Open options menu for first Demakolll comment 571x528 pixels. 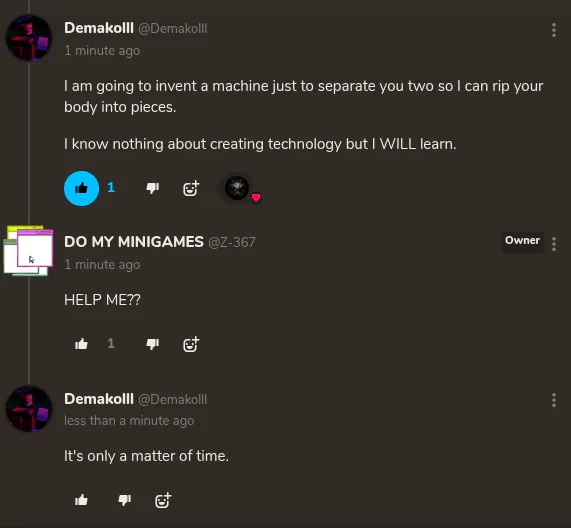click(554, 30)
